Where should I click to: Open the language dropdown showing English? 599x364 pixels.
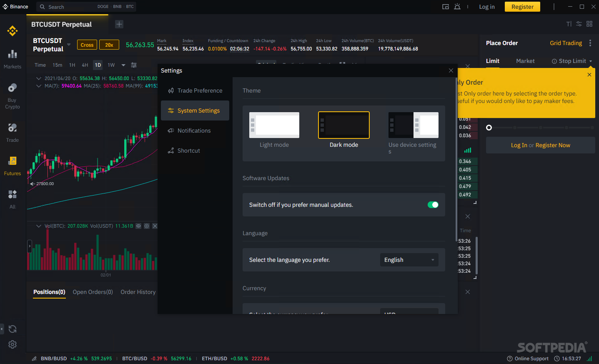[x=409, y=260]
